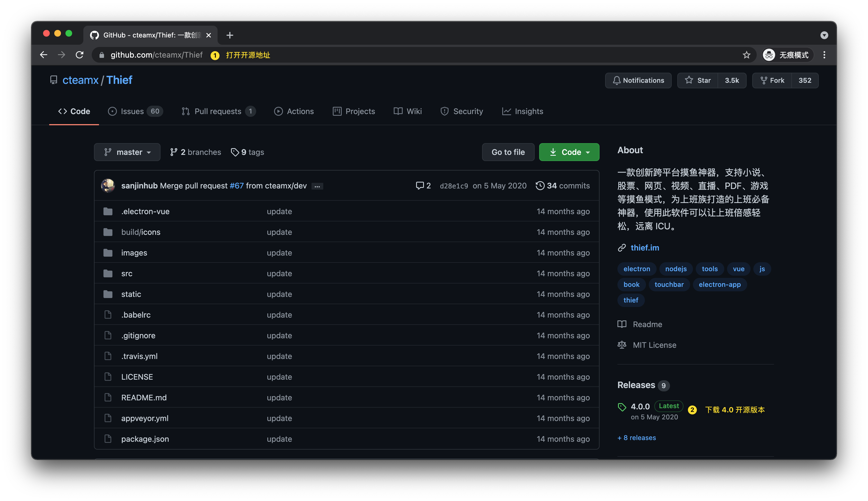This screenshot has width=868, height=501.
Task: Click the repository book icon beside cteamx
Action: tap(53, 80)
